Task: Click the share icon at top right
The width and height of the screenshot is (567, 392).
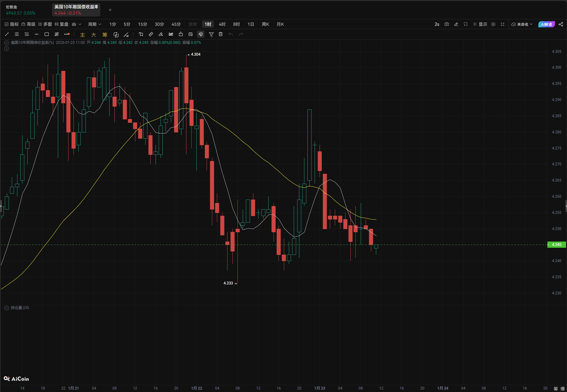Action: click(561, 24)
